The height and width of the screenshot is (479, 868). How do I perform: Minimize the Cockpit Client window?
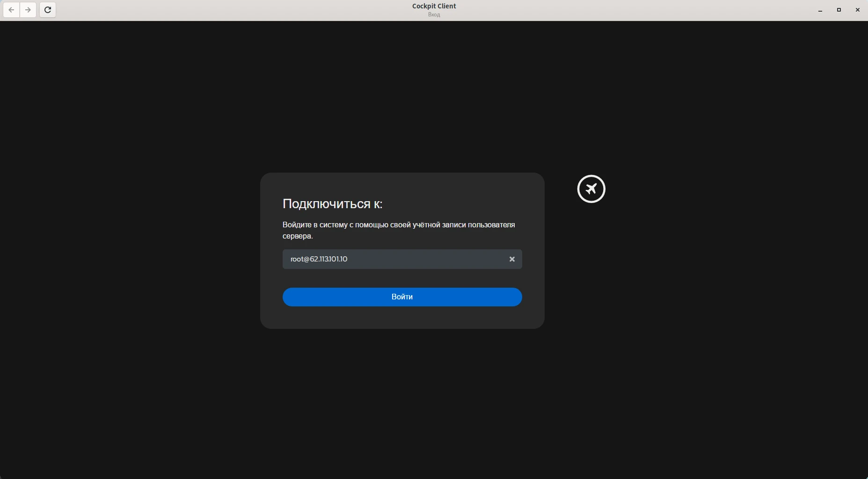820,10
